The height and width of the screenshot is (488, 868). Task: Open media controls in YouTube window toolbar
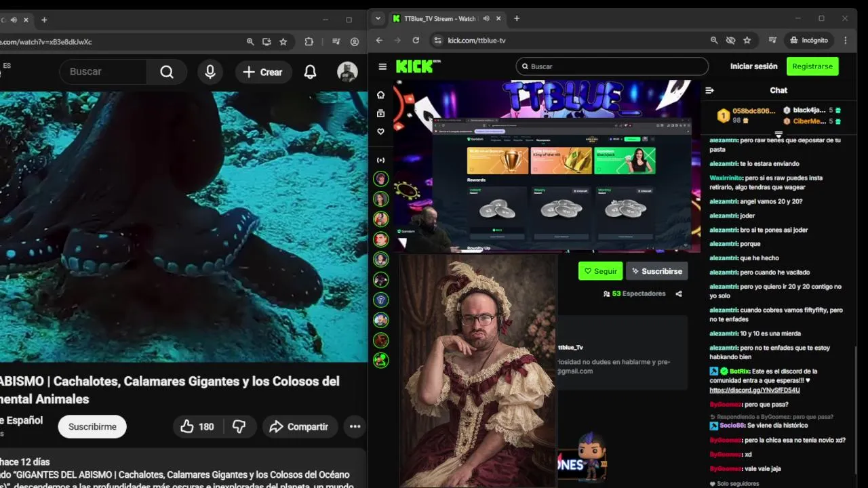click(x=336, y=41)
